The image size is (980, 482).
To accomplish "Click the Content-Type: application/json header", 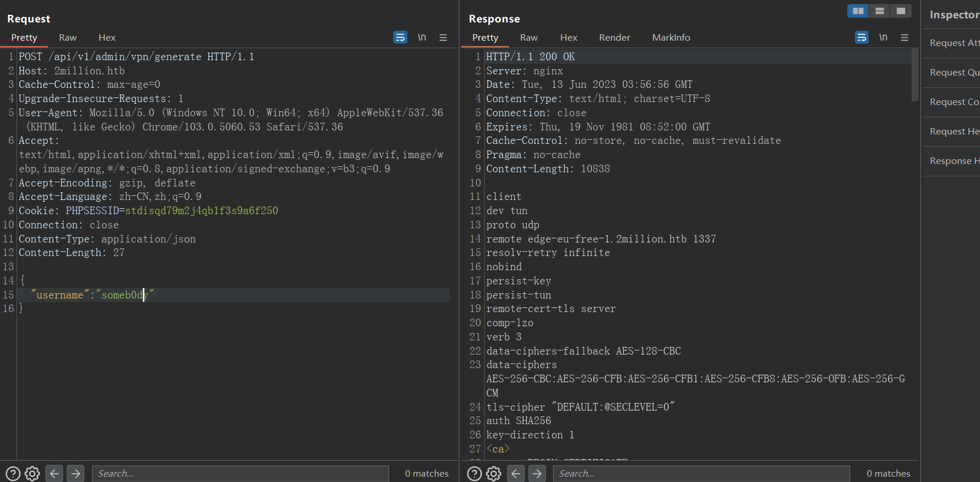I will pyautogui.click(x=107, y=239).
